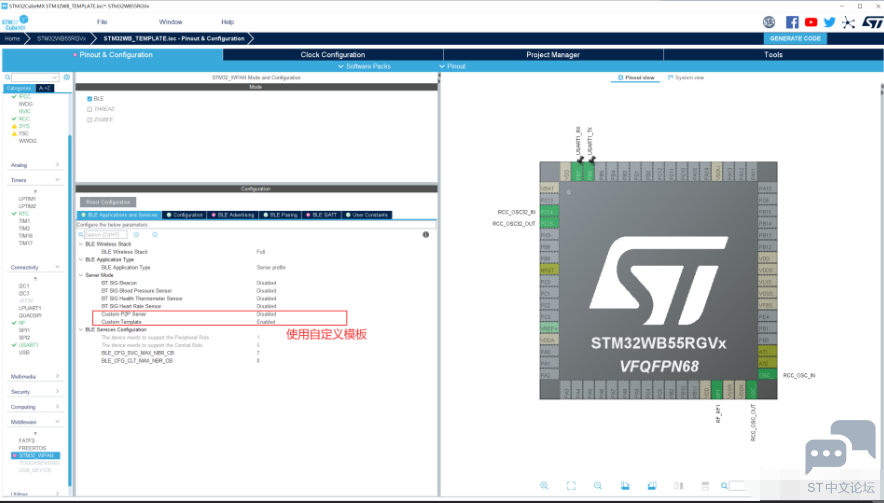Select STM32_WPAN middleware item
Image resolution: width=884 pixels, height=503 pixels.
pyautogui.click(x=36, y=455)
